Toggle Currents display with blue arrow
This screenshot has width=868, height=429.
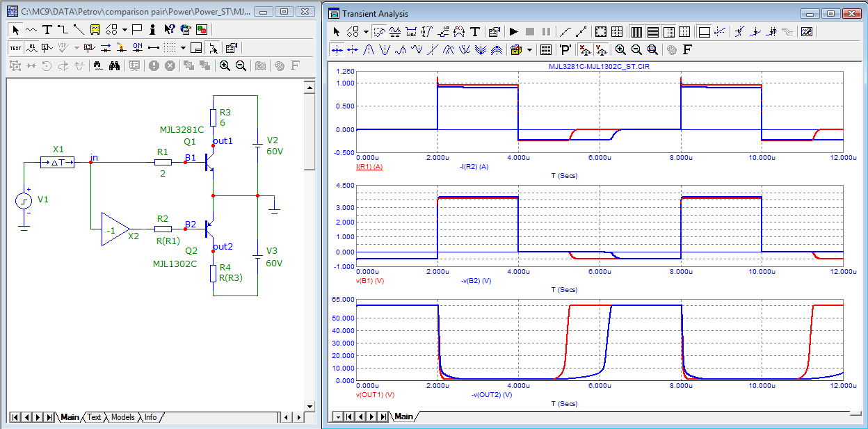(106, 48)
